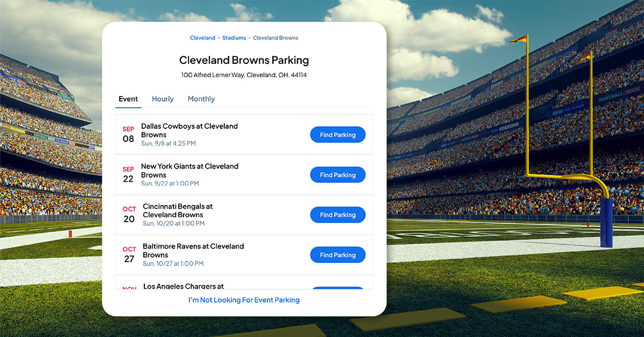Select Dallas Cowboys at Cleveland Browns title
This screenshot has width=644, height=337.
click(x=189, y=130)
